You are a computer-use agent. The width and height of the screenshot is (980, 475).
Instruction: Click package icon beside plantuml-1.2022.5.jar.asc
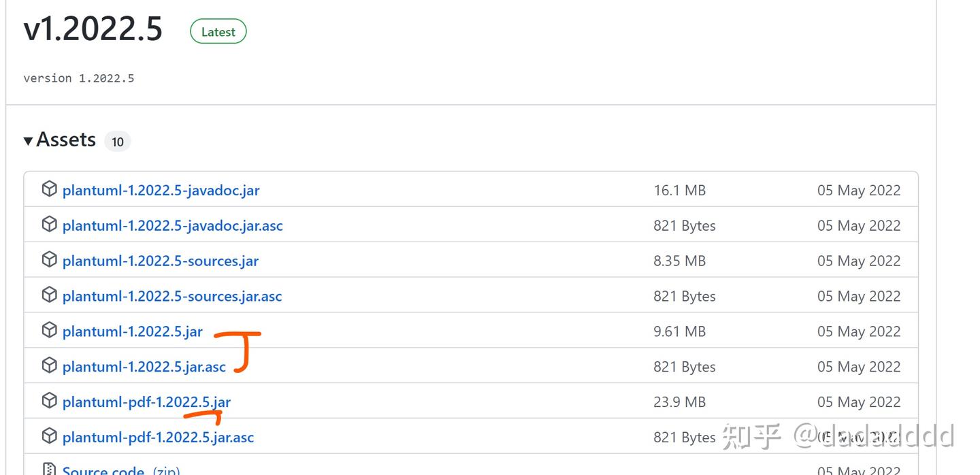49,366
